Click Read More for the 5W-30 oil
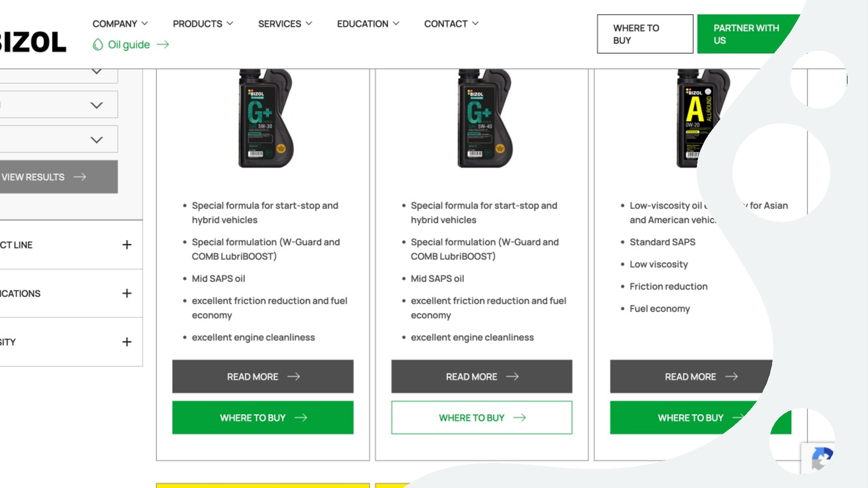Viewport: 868px width, 488px height. pyautogui.click(x=263, y=377)
